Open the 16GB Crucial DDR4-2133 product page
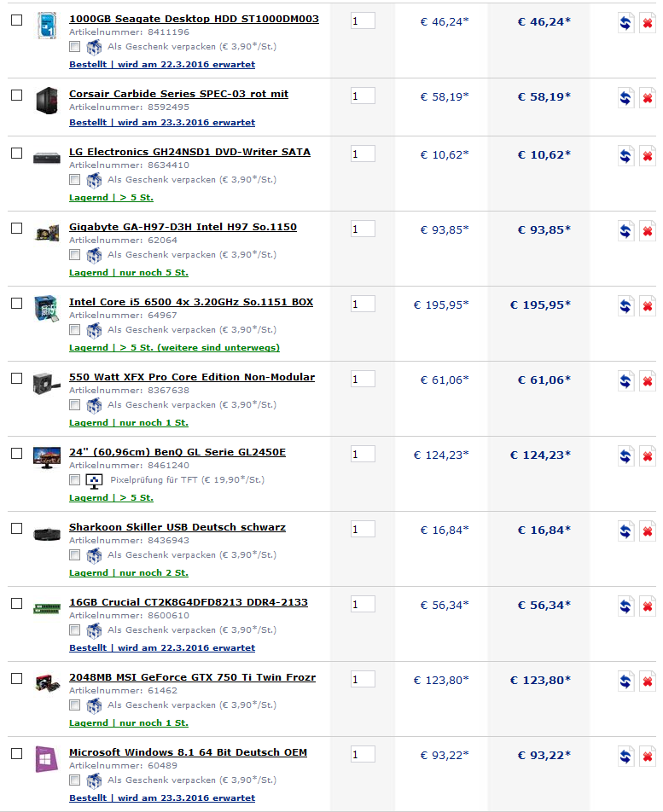The height and width of the screenshot is (812, 663). (189, 602)
